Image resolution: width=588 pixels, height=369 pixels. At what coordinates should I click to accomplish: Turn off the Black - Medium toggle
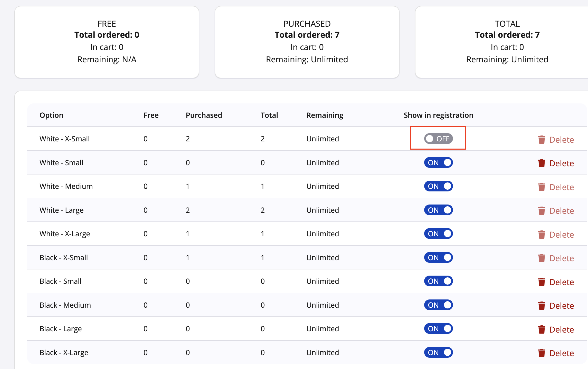pyautogui.click(x=438, y=305)
